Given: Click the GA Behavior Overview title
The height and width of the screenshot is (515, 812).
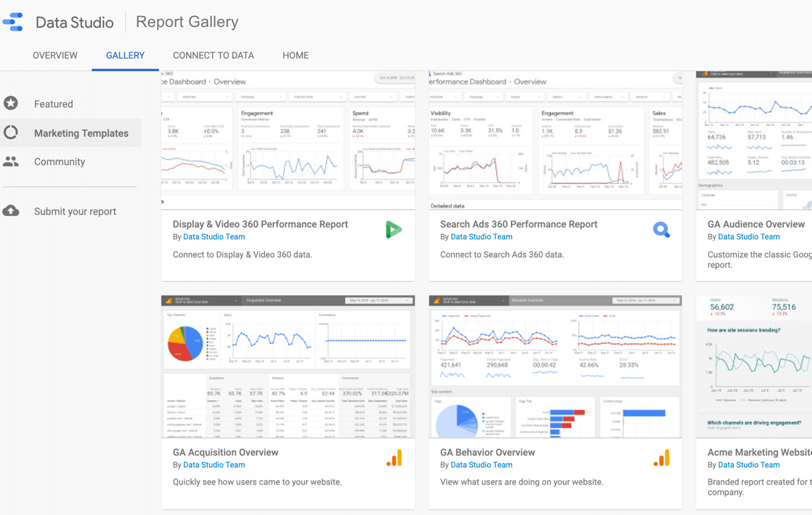Looking at the screenshot, I should click(487, 452).
